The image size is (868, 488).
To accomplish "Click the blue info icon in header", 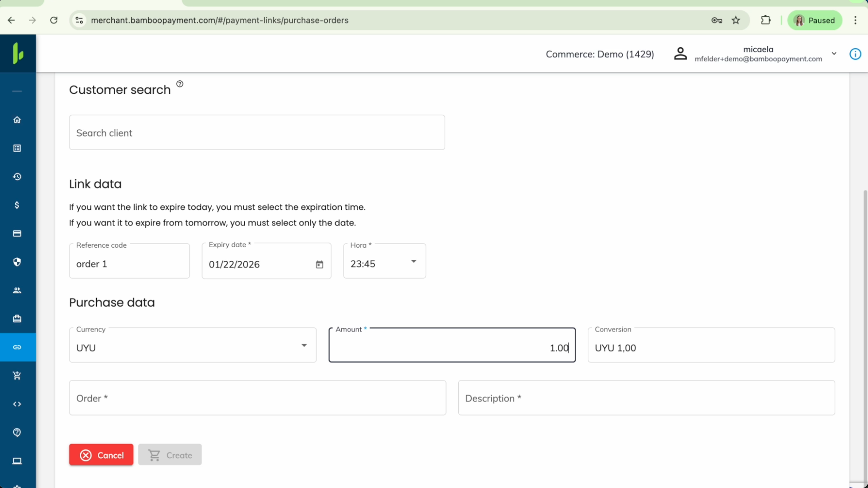I will pos(855,54).
